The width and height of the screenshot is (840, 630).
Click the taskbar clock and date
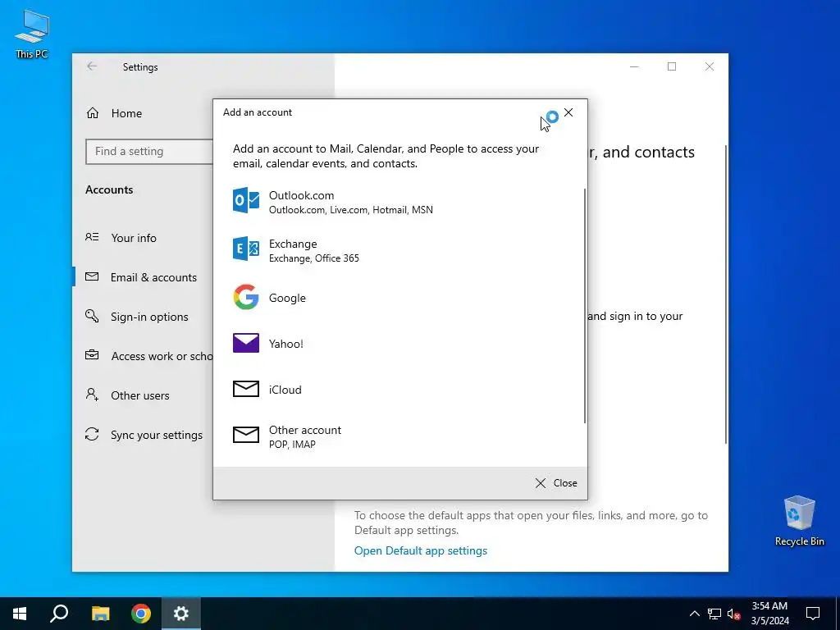coord(769,614)
